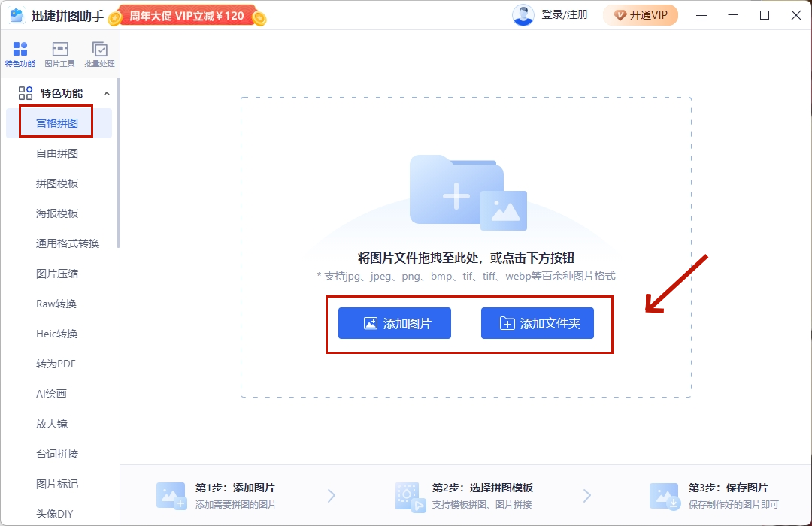Open AI绘画 from the sidebar
Screen dimensions: 812x526
click(x=52, y=394)
